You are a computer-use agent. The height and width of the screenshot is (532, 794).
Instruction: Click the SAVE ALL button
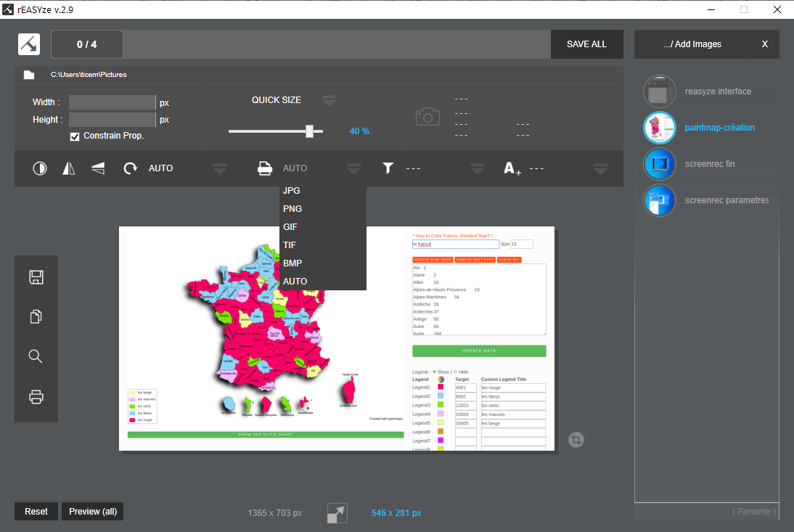click(587, 44)
